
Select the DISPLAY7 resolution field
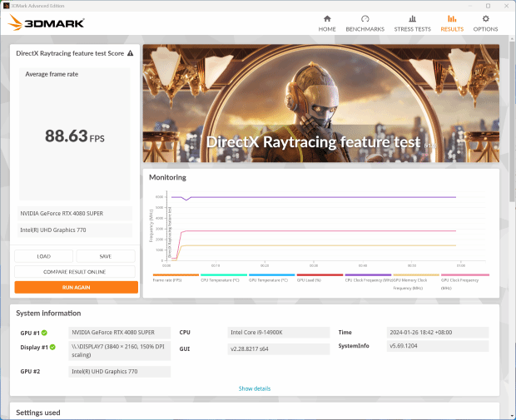(120, 351)
